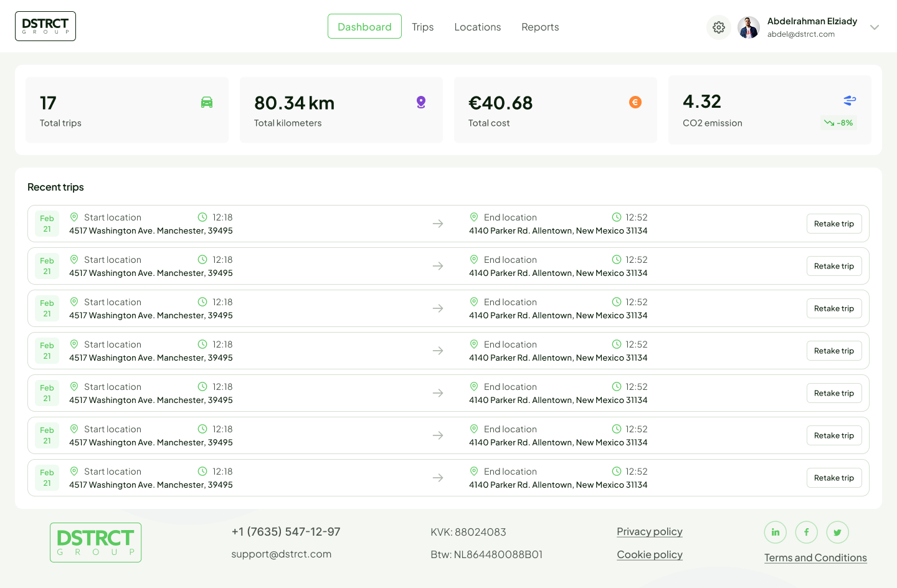Open the Privacy policy link
897x588 pixels.
649,531
